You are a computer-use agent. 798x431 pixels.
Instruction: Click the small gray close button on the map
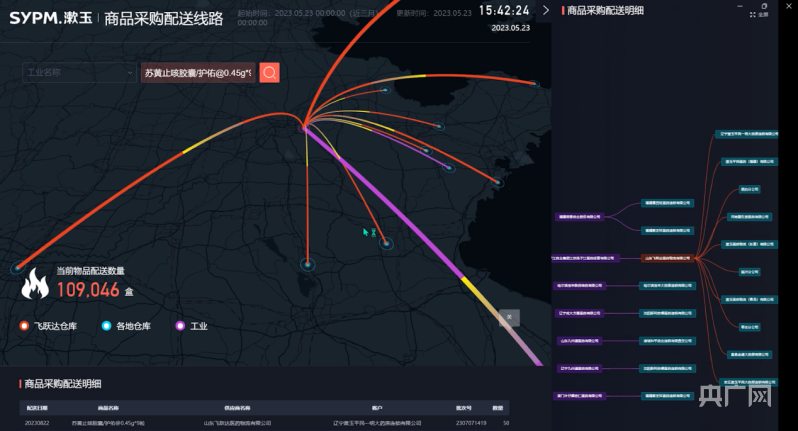pyautogui.click(x=509, y=317)
